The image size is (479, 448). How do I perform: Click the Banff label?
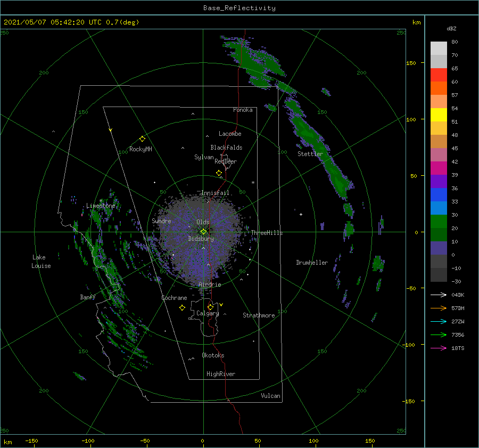[x=88, y=297]
